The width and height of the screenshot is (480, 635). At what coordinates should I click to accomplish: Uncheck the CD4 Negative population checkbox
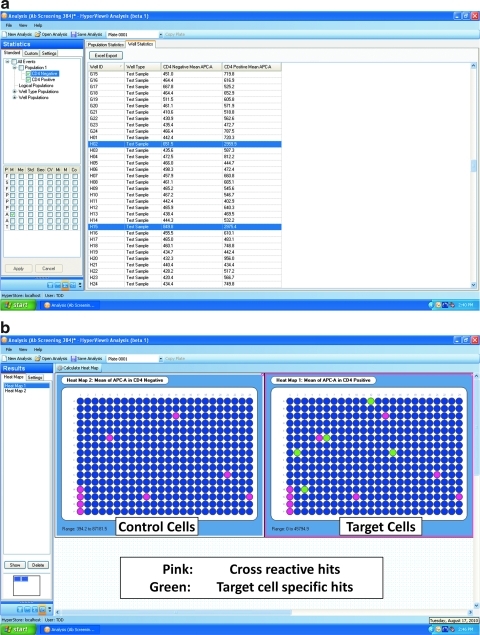28,74
